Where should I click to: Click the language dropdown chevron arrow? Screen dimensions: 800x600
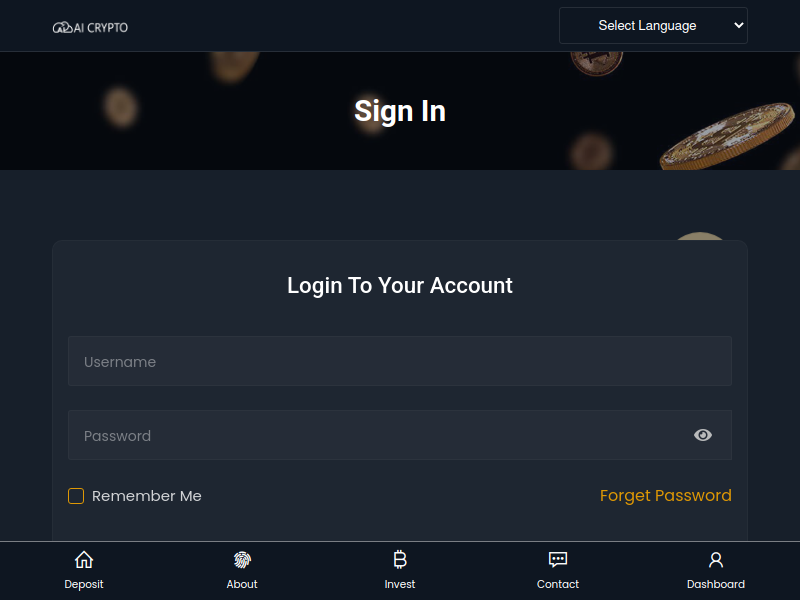pos(738,25)
